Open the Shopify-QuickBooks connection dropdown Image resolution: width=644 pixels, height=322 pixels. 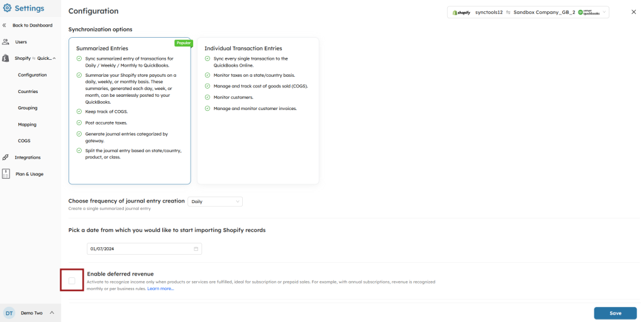pyautogui.click(x=528, y=12)
